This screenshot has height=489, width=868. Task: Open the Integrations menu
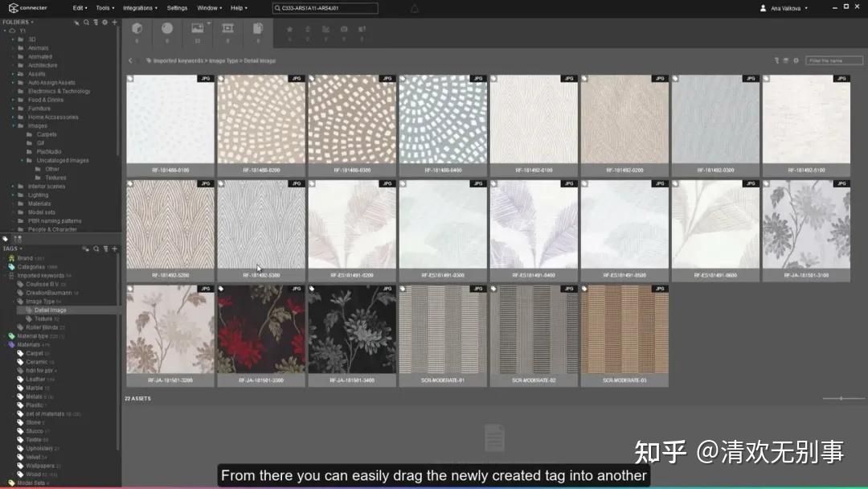(x=138, y=8)
